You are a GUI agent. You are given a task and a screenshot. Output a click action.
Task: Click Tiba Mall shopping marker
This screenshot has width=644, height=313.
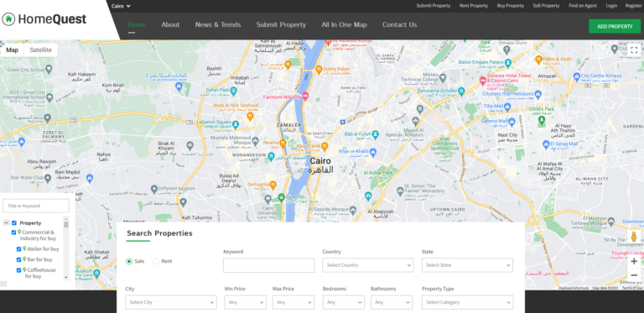[507, 107]
